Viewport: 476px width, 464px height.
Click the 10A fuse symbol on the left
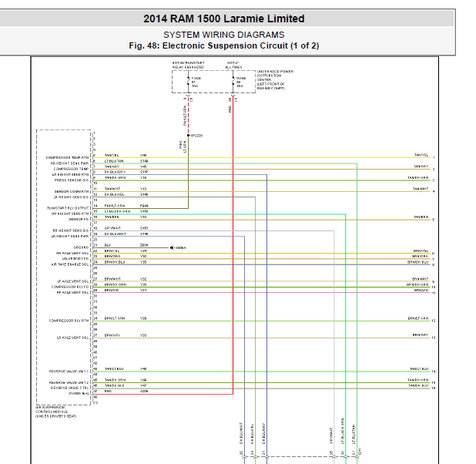188,82
